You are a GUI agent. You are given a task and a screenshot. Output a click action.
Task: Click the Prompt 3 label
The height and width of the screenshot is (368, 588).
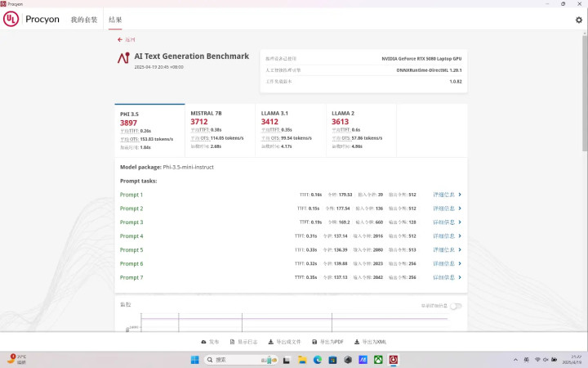pyautogui.click(x=131, y=222)
